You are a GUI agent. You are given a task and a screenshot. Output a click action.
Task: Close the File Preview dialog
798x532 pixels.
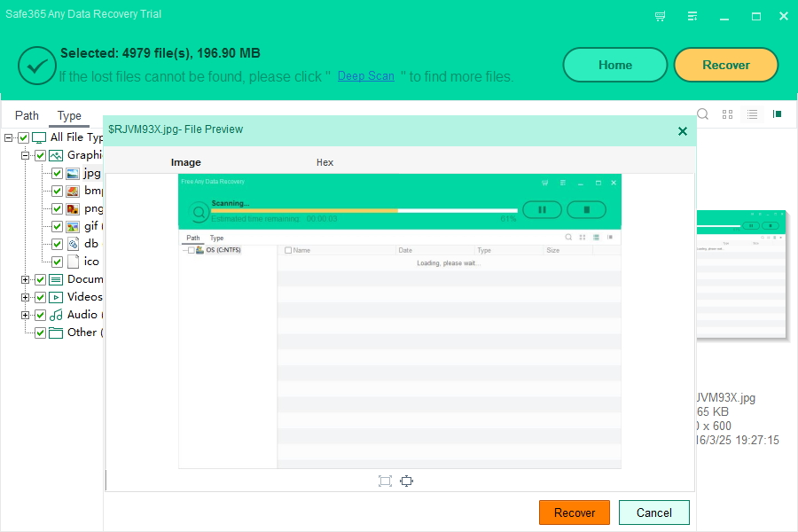click(683, 131)
